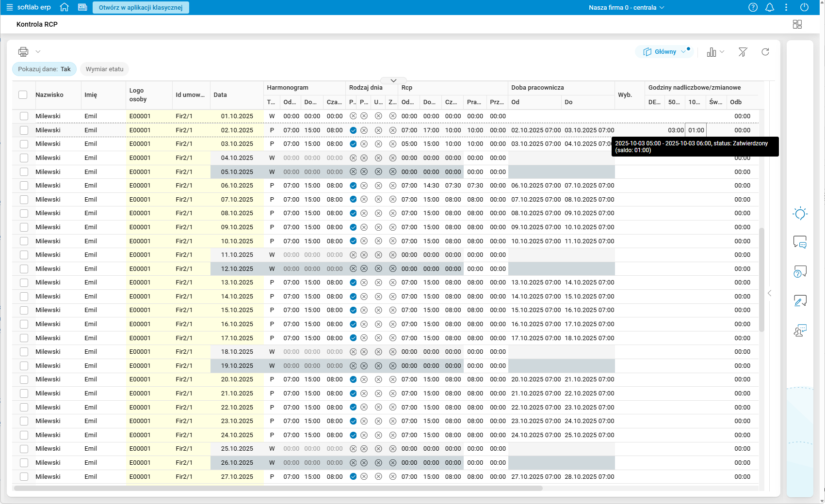The image size is (825, 504).
Task: Click the first crossed circle in row 01.10.2025
Action: click(353, 116)
